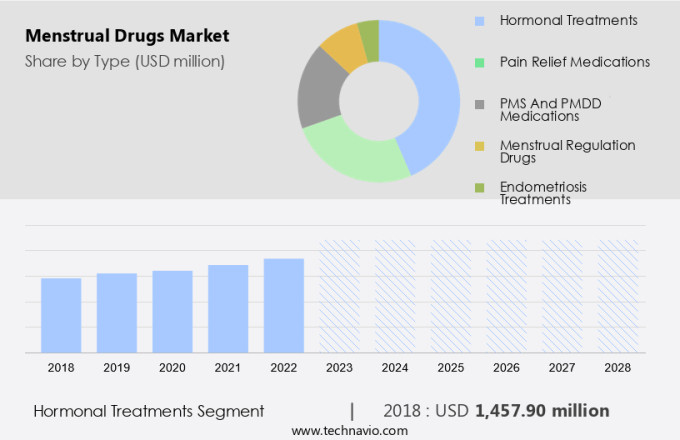Click the Hormonal Treatments Segment label
680x440 pixels.
coord(149,411)
